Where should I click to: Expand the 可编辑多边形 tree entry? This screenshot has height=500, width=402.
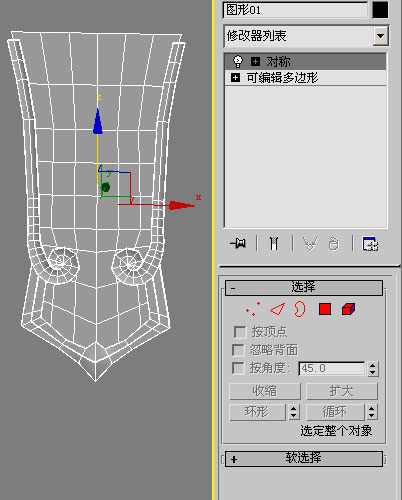click(235, 78)
